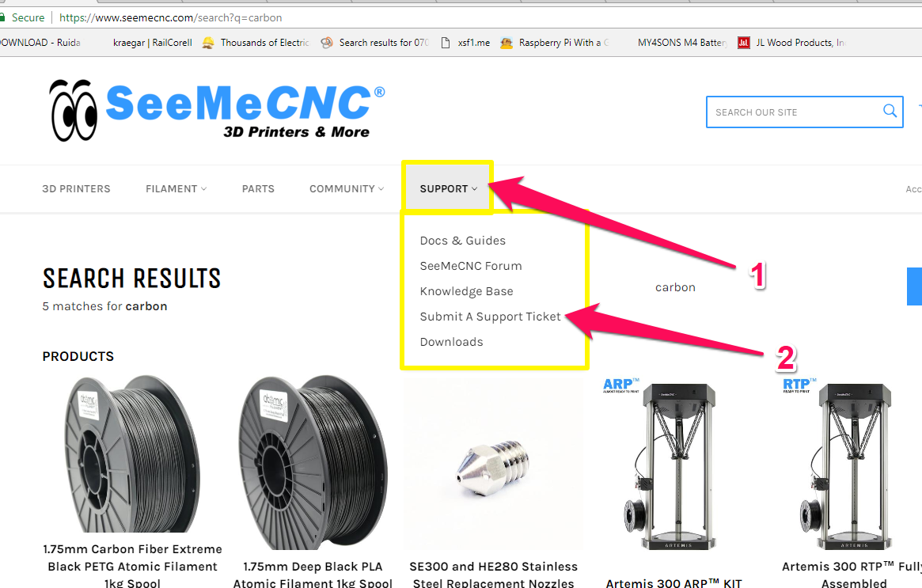Open the Raspberry Pi bookmark icon

tap(507, 42)
